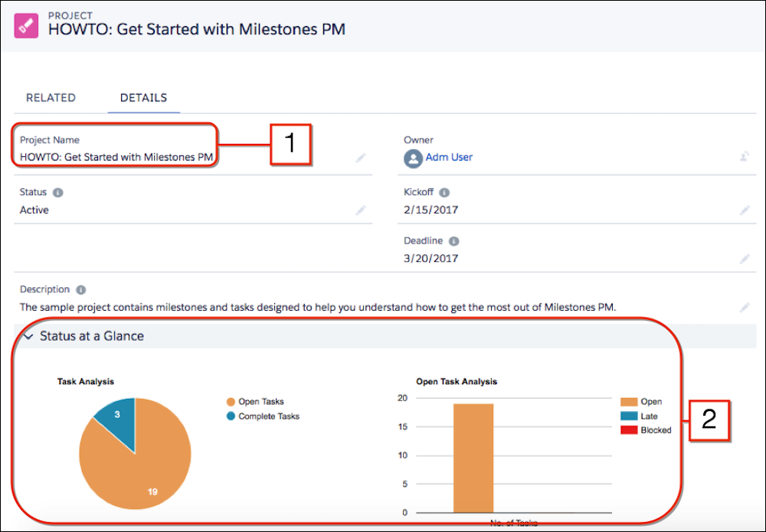Click the Open Task Analysis chart title

457,382
